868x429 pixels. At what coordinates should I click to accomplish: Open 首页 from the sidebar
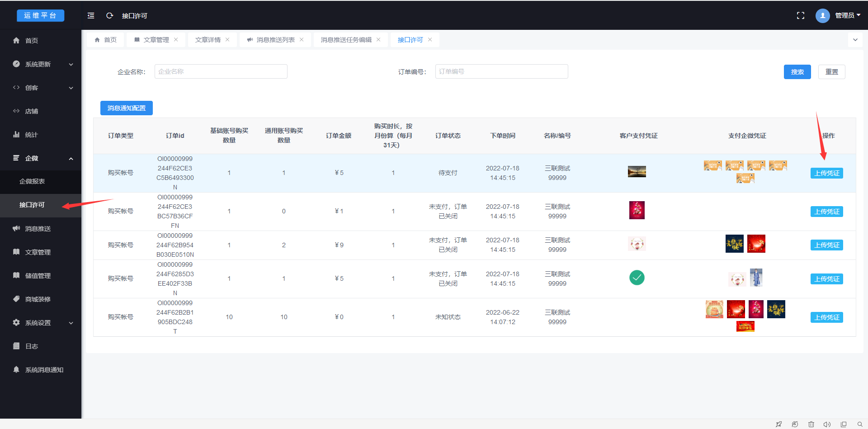pos(32,41)
